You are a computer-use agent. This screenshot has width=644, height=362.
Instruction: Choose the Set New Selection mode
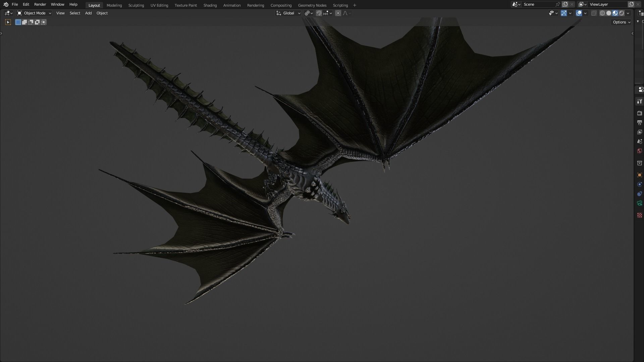18,22
